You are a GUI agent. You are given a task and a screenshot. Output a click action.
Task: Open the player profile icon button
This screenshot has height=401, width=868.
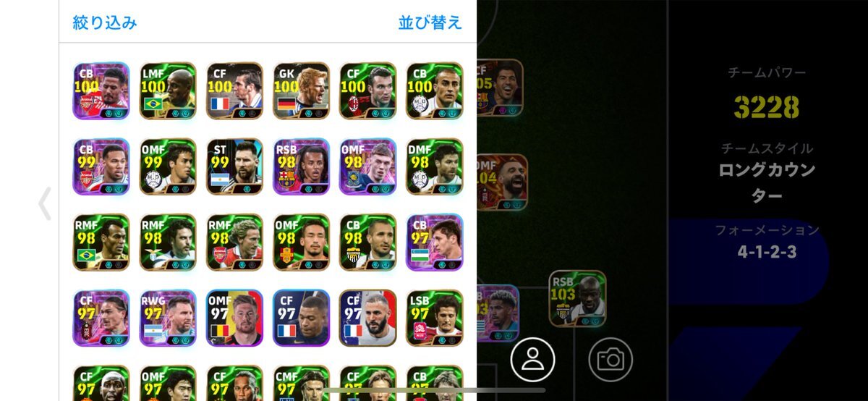tap(532, 359)
